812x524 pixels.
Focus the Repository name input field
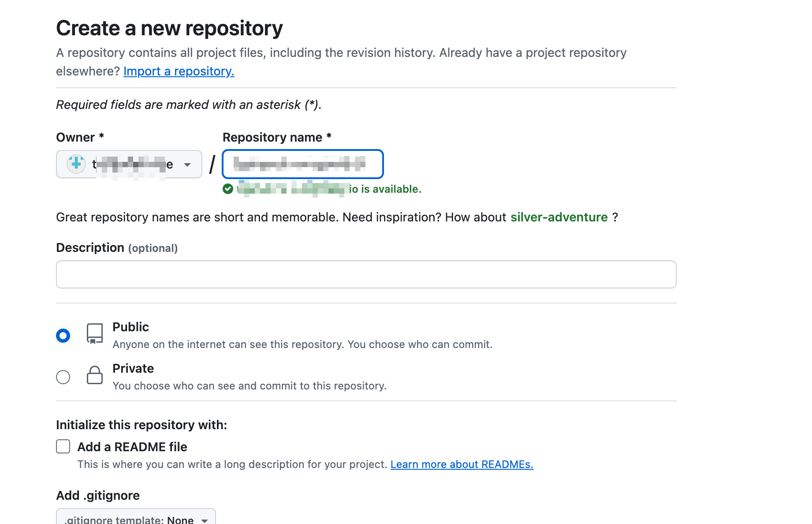tap(303, 164)
